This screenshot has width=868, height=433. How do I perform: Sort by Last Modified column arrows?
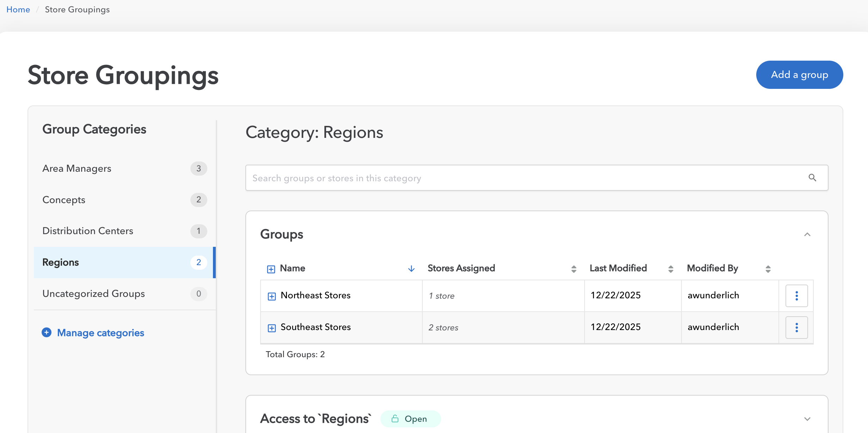pyautogui.click(x=671, y=269)
